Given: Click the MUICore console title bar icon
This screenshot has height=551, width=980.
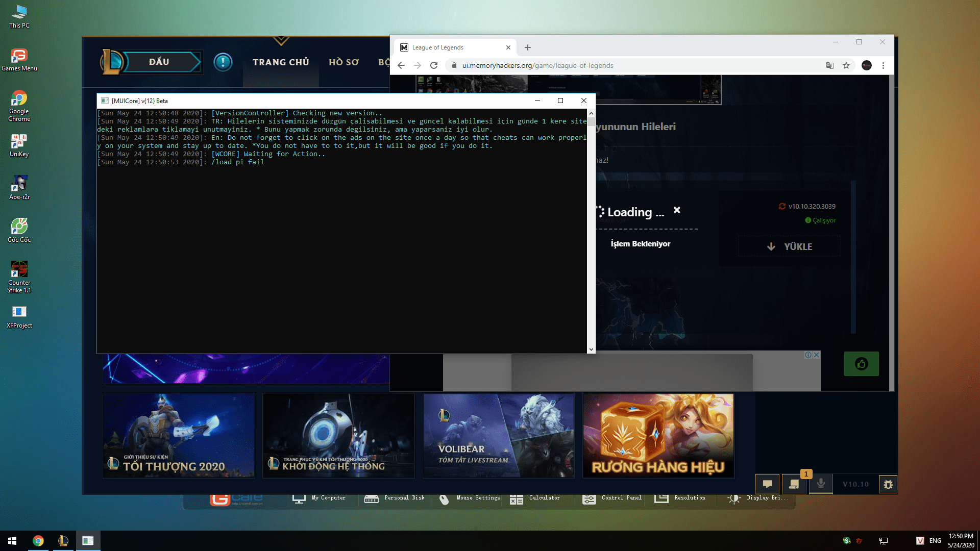Looking at the screenshot, I should [105, 101].
